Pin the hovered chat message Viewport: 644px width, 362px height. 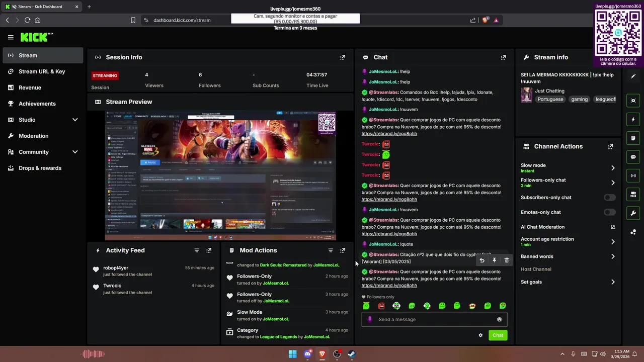tap(494, 260)
